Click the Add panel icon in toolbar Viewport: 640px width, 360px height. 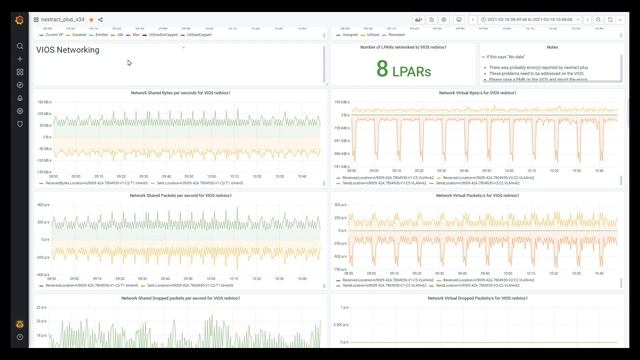click(x=418, y=20)
